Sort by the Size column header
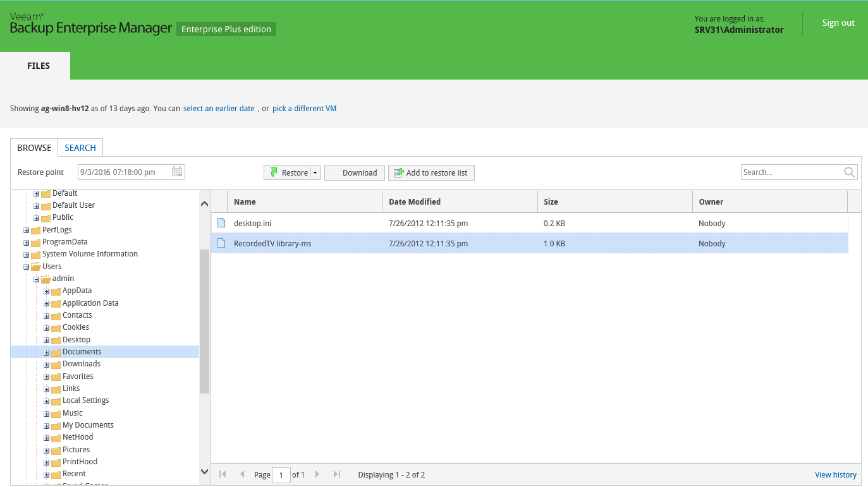The width and height of the screenshot is (868, 487). (x=614, y=201)
